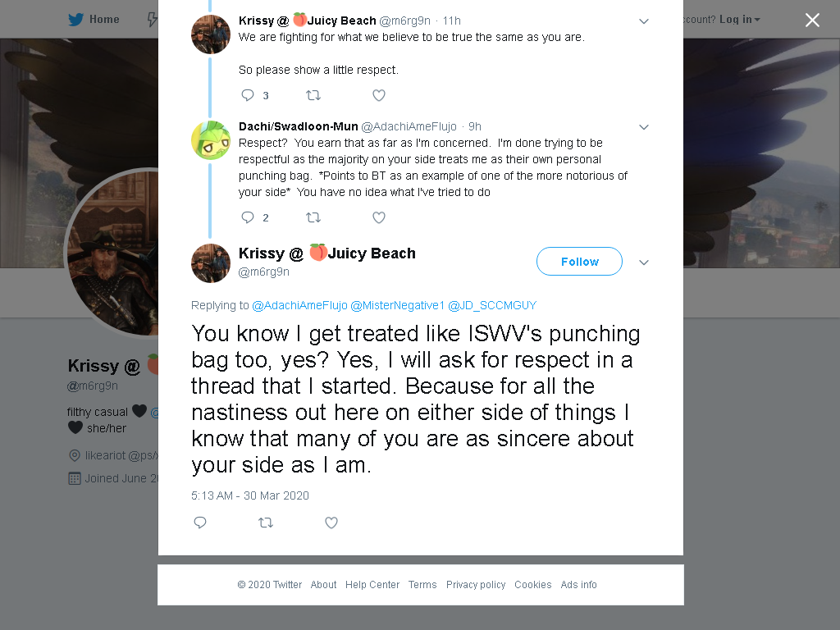Open options chevron on Dachi's 9h tweet
840x630 pixels.
coord(644,127)
